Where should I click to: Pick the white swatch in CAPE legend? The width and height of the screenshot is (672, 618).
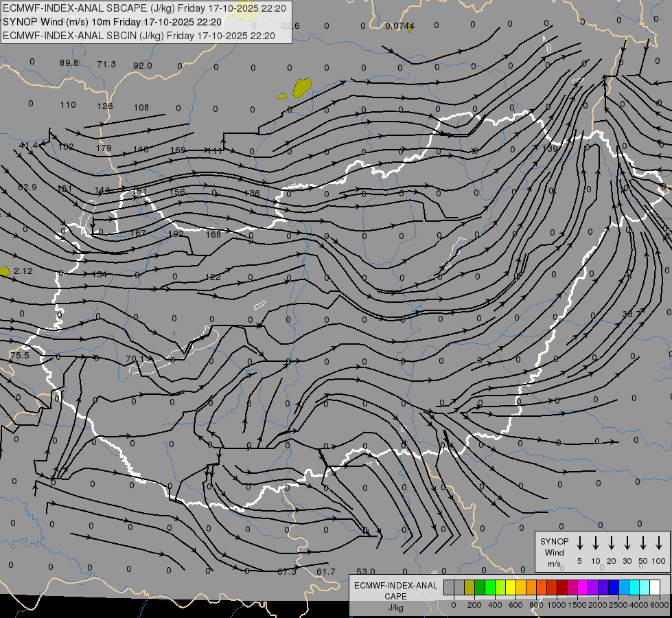point(655,588)
